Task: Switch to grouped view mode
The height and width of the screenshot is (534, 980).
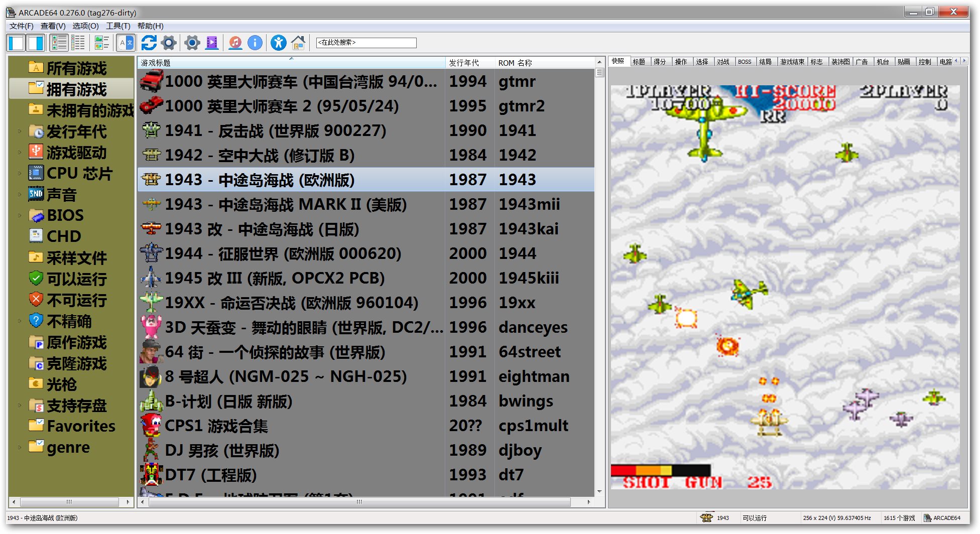Action: pos(102,43)
